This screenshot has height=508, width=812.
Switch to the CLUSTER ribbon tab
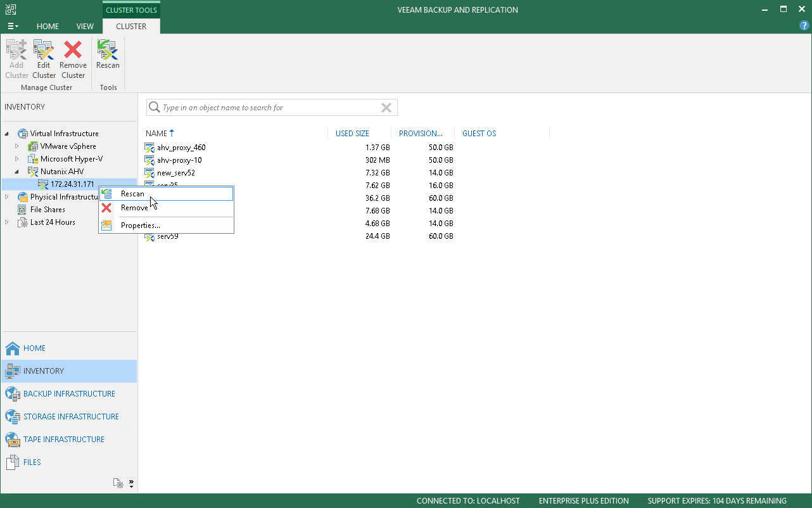[131, 27]
